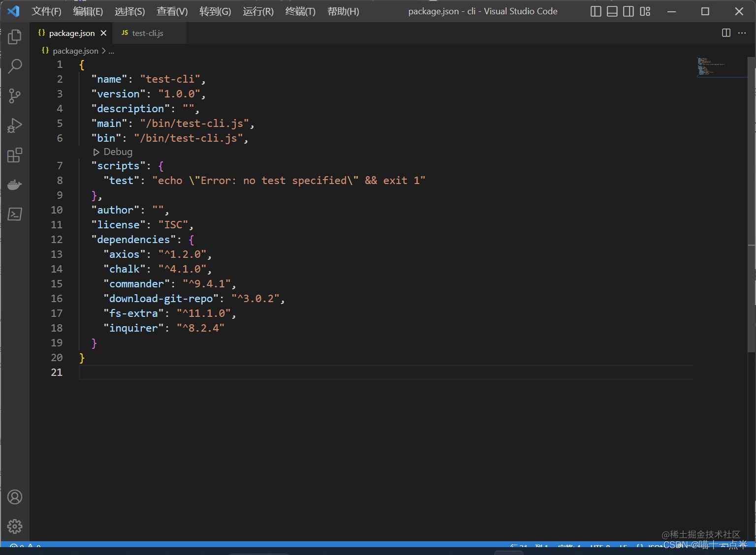Click the "download-git-repo" dependency name
The width and height of the screenshot is (756, 555).
click(x=161, y=299)
